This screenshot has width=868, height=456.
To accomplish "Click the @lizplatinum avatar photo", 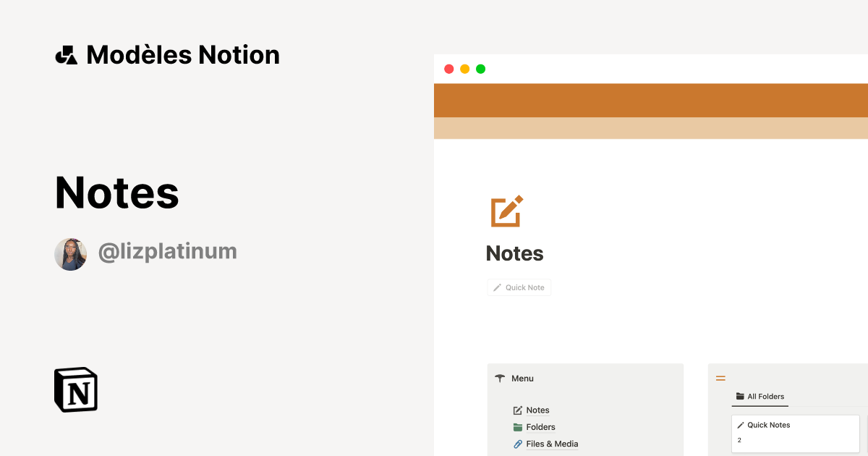I will pos(71,253).
